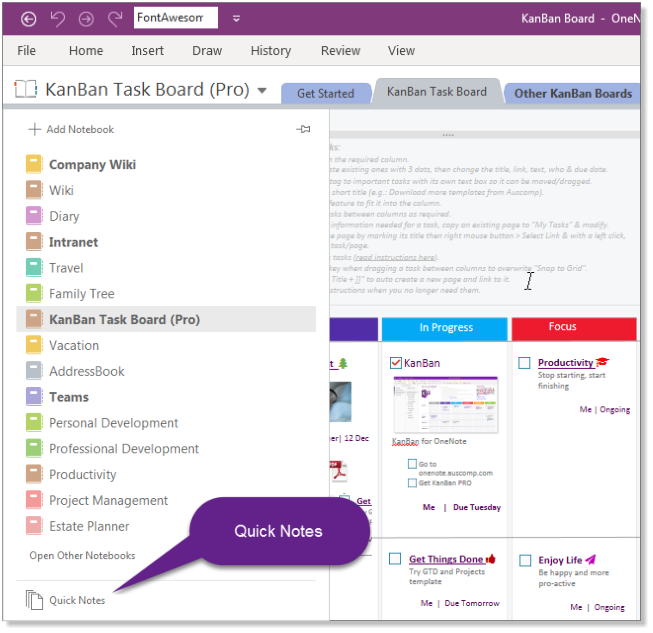
Task: Open the Home ribbon tab
Action: (x=86, y=50)
